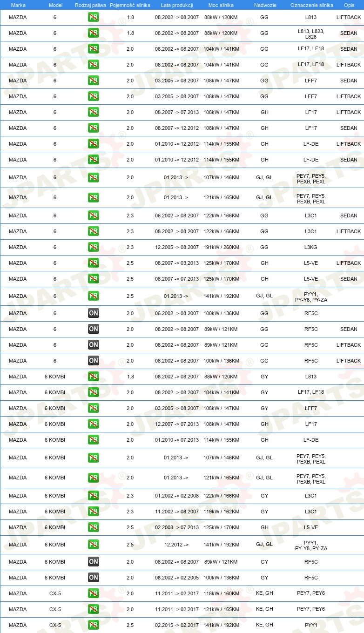The height and width of the screenshot is (633, 364).
Task: Click the 08.2007 -> 03.2013 production years cell
Action: click(x=177, y=263)
